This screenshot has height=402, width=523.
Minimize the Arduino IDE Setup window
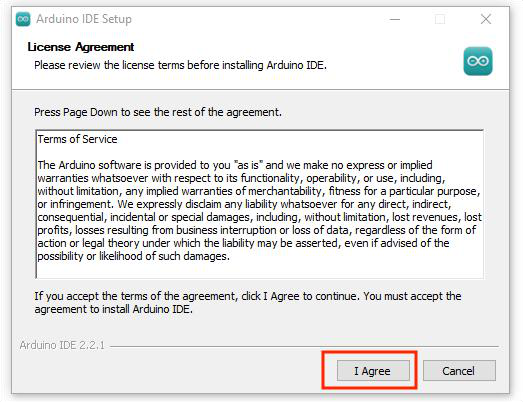click(x=395, y=19)
